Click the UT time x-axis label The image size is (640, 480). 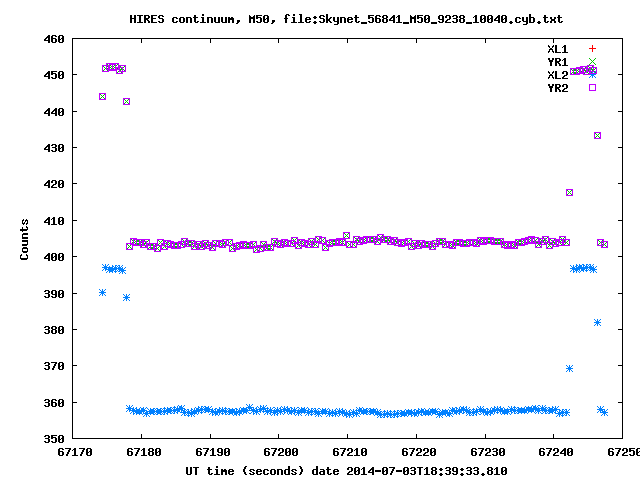346,471
